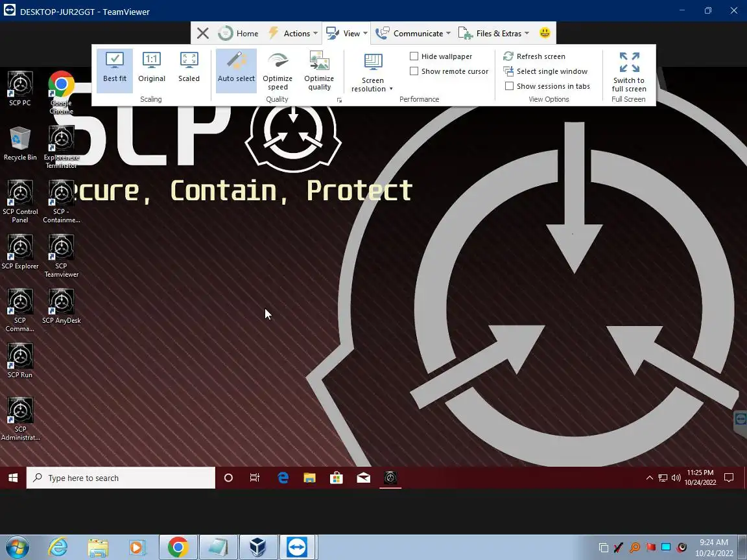The image size is (747, 560).
Task: Launch Edge from remote taskbar
Action: pos(283,478)
